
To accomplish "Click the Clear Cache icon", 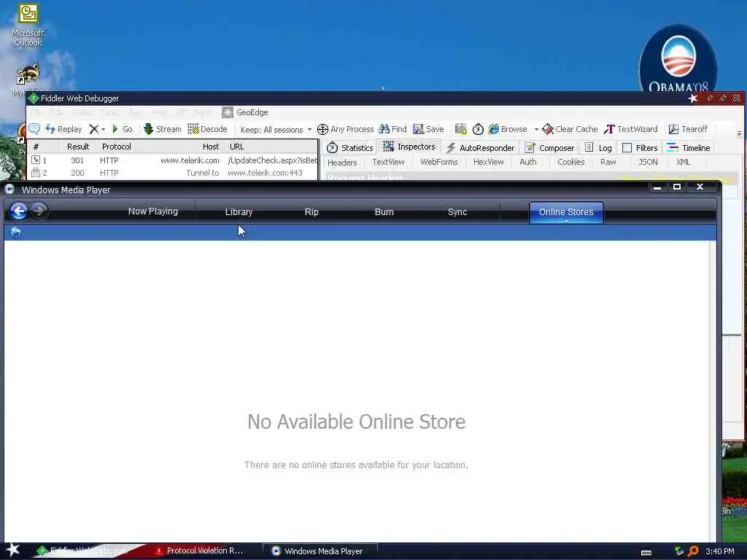I will click(x=547, y=129).
